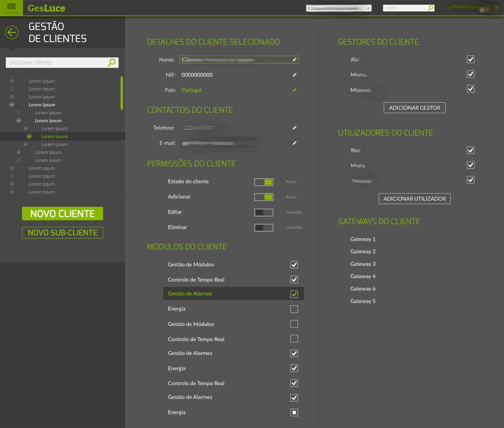
Task: Select the highlighted Lorem Ipsum radio in the tree
Action: click(x=29, y=136)
